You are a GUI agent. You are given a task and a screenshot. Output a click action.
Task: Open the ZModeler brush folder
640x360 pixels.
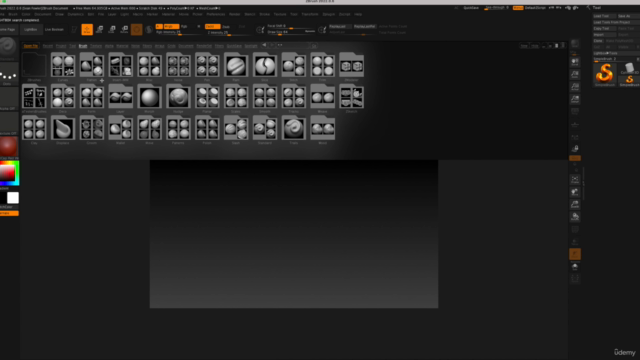point(351,65)
